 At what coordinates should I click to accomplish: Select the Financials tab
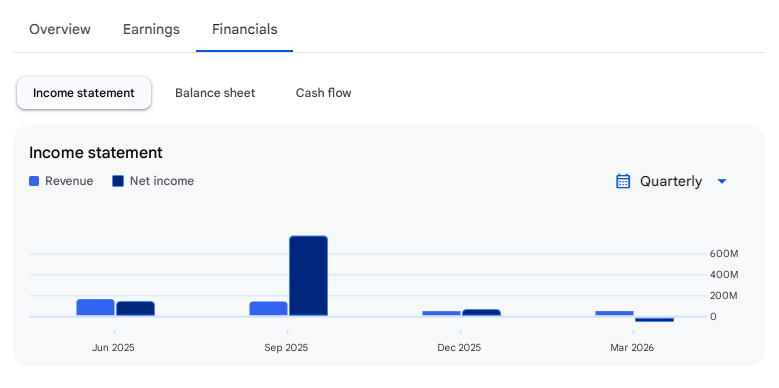point(244,29)
